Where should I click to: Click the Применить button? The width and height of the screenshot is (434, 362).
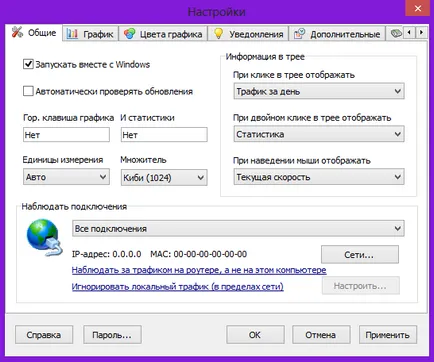click(x=388, y=335)
